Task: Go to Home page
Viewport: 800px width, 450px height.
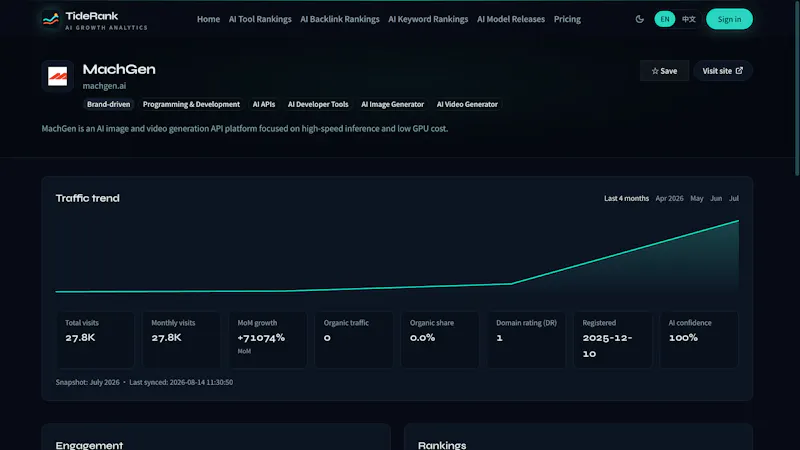Action: [208, 19]
